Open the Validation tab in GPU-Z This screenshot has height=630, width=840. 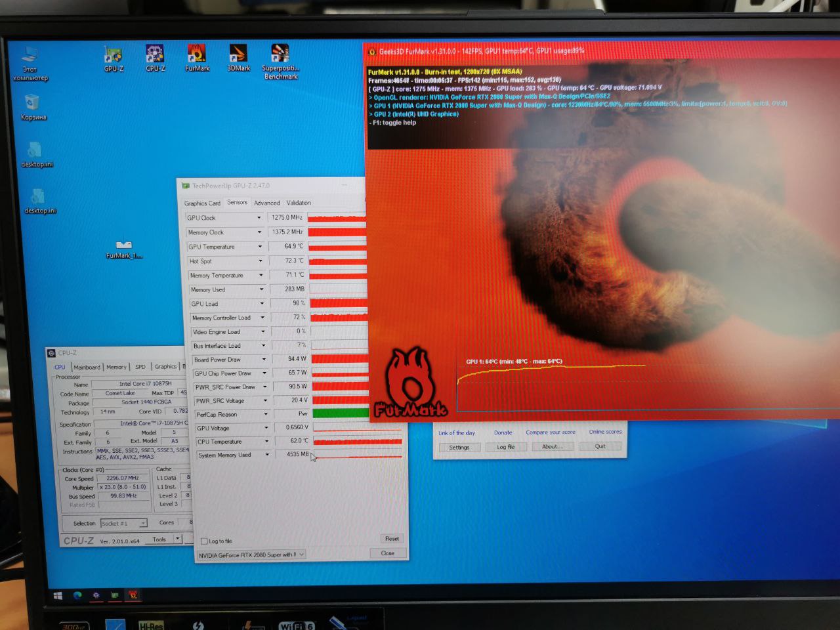pos(299,203)
